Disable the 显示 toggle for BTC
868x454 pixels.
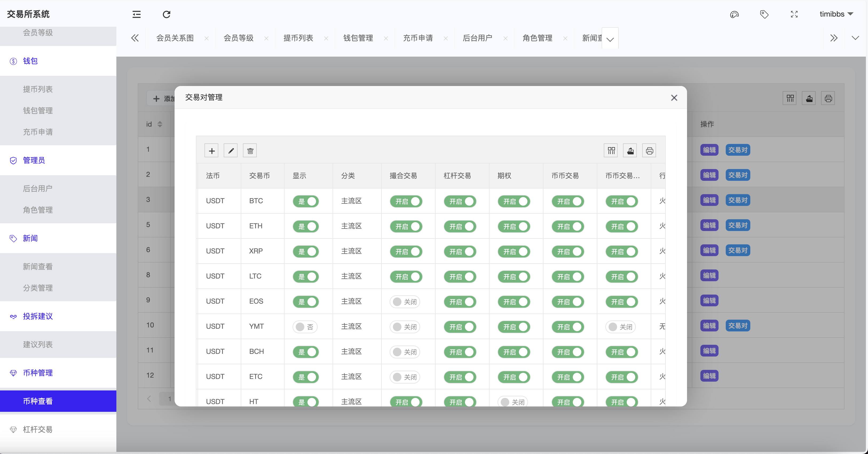coord(306,201)
